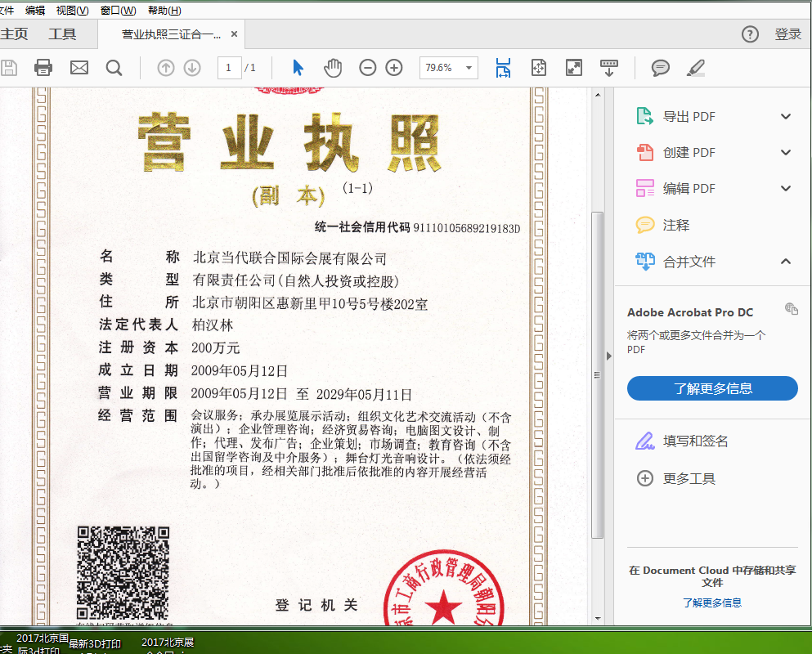Screen dimensions: 812x654
Task: Zoom in with the plus icon
Action: 393,68
